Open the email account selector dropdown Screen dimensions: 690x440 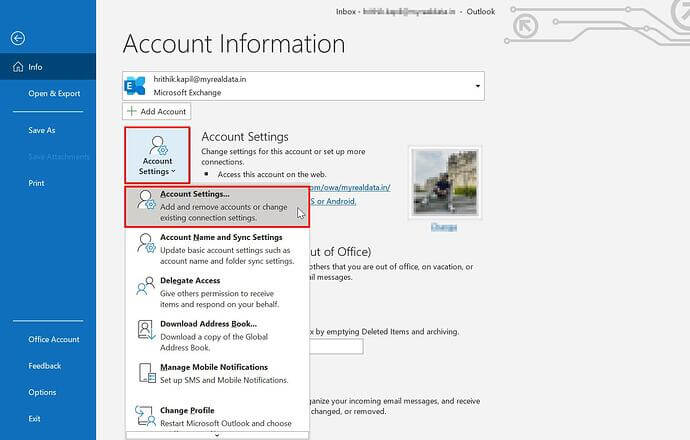point(477,86)
